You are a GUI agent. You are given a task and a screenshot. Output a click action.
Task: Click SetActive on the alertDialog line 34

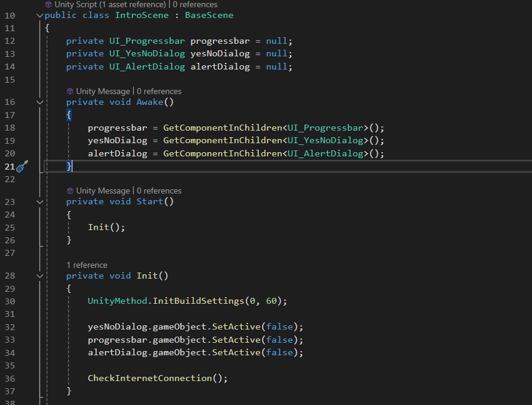pos(236,352)
